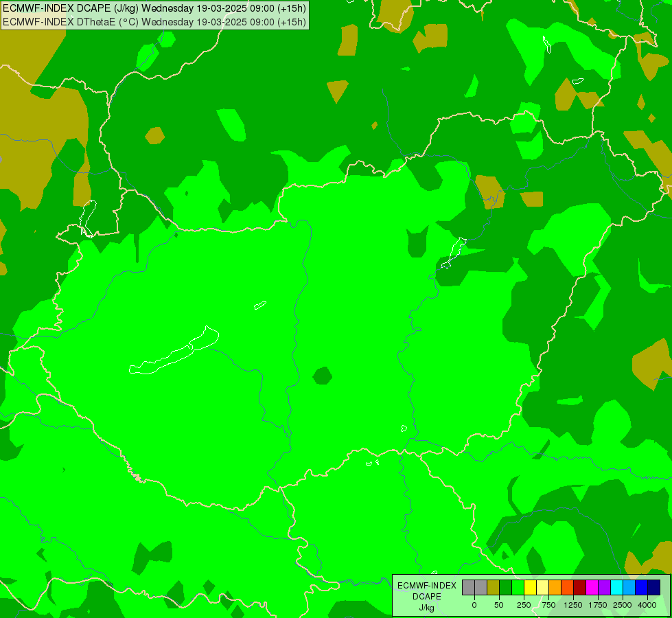Click the 'DCAPE' label in the legend

(427, 597)
